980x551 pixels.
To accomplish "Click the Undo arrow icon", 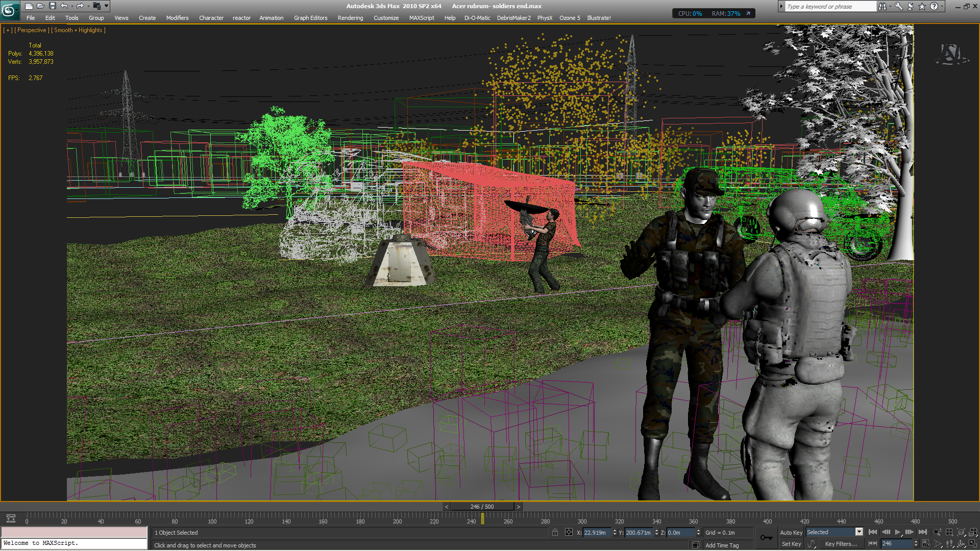I will click(64, 6).
